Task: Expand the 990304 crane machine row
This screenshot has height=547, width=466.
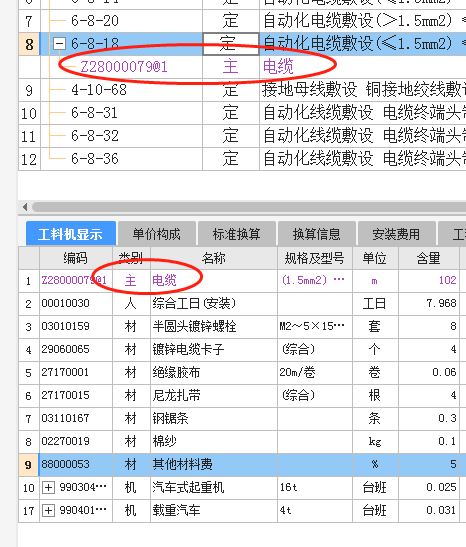Action: 48,488
